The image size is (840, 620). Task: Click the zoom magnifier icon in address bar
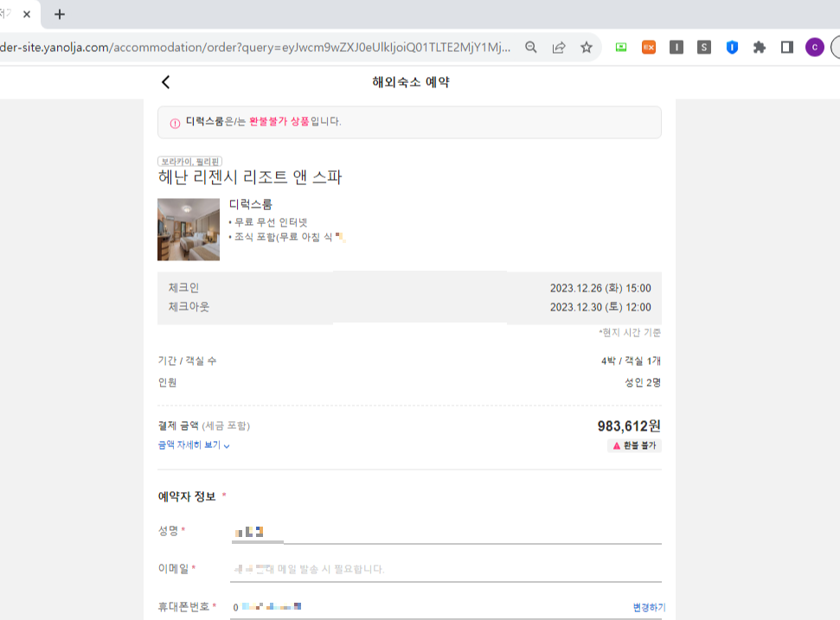coord(531,48)
